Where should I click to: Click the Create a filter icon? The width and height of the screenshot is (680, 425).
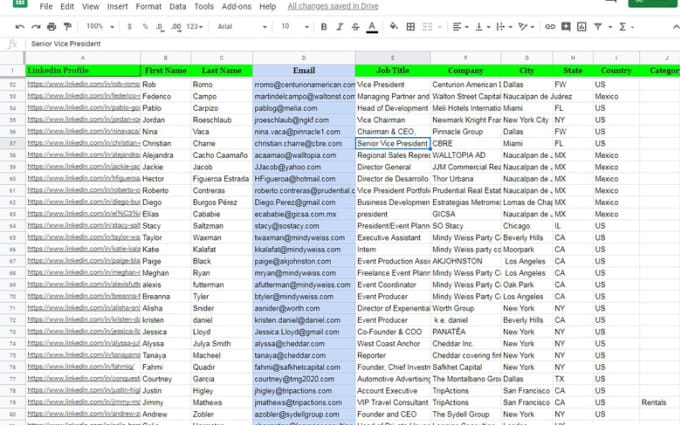(x=598, y=27)
